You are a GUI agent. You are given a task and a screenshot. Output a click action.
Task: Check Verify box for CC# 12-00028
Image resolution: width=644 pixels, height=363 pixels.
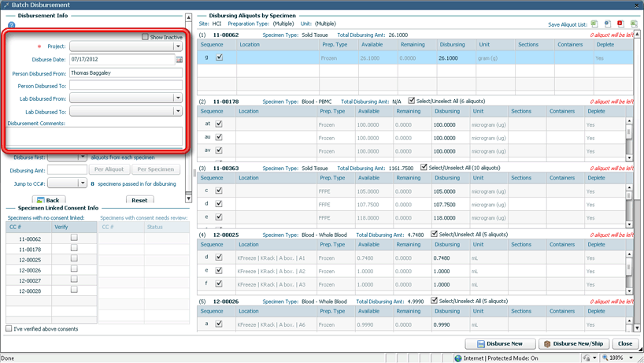(x=74, y=289)
